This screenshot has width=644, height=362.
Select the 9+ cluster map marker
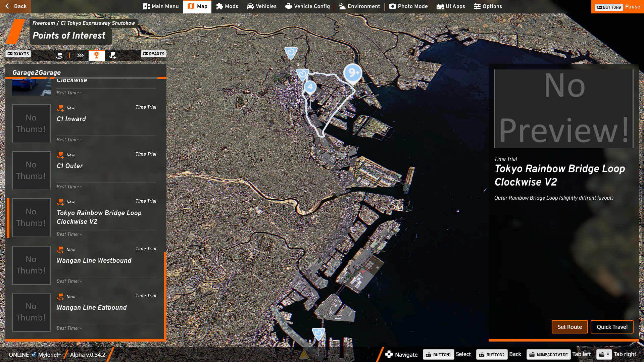pyautogui.click(x=353, y=73)
